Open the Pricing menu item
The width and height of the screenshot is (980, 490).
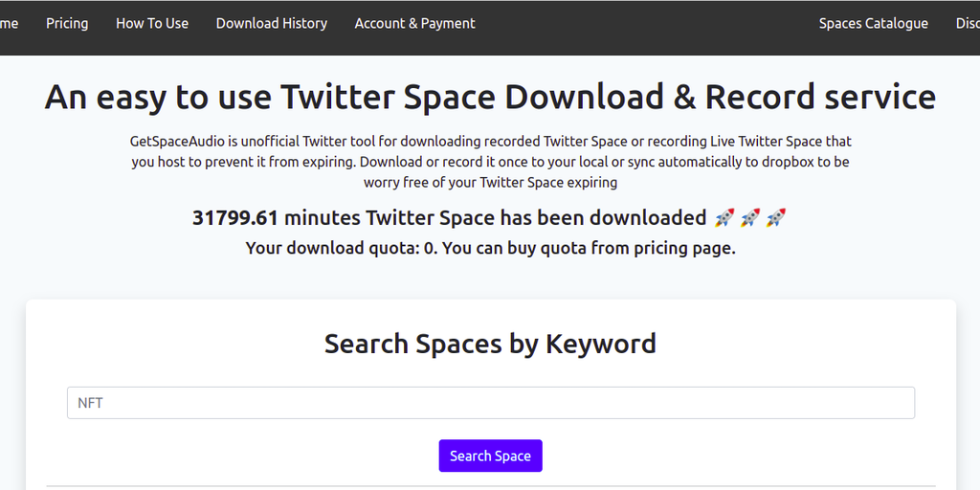(67, 23)
